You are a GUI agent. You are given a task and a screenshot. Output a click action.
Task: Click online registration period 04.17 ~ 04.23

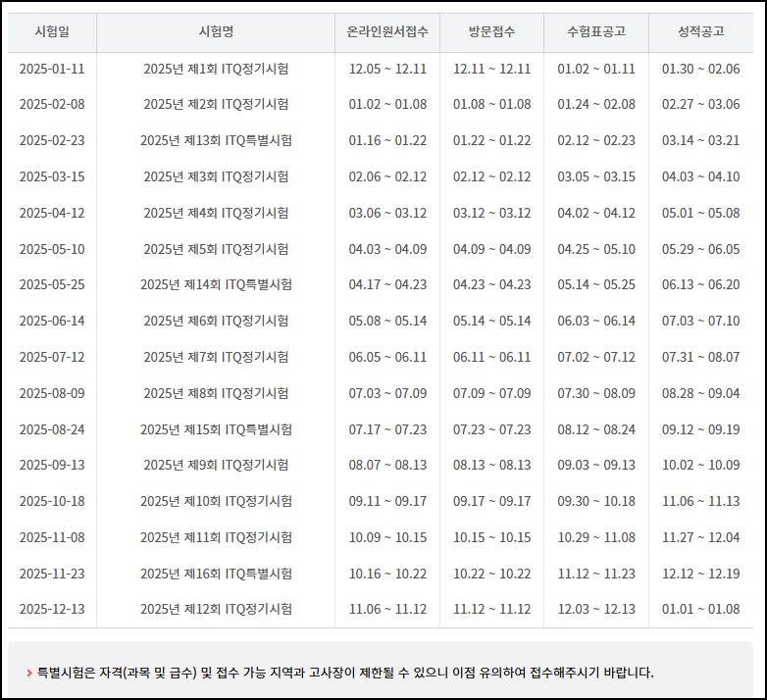click(x=387, y=284)
